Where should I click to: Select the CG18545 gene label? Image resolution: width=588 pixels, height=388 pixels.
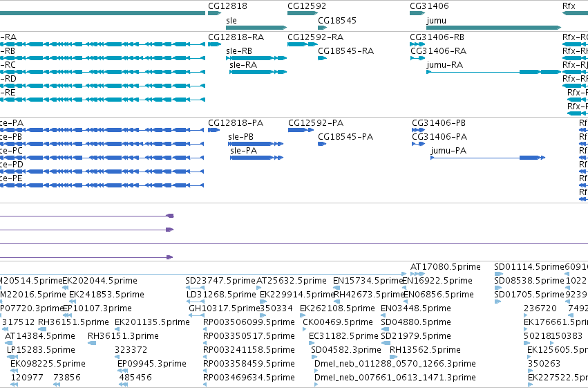[336, 20]
